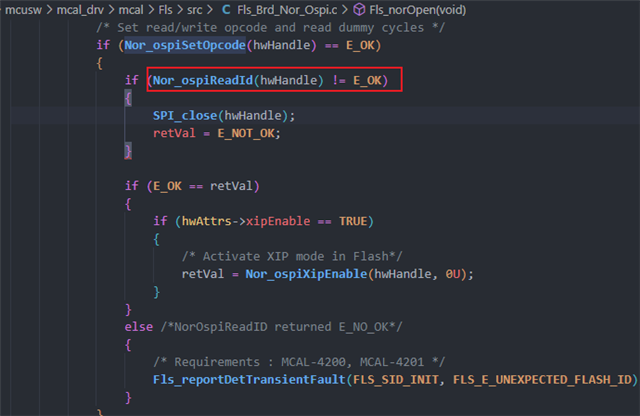Expand chevron after src breadcrumb
Screen dimensions: 640x416
210,10
